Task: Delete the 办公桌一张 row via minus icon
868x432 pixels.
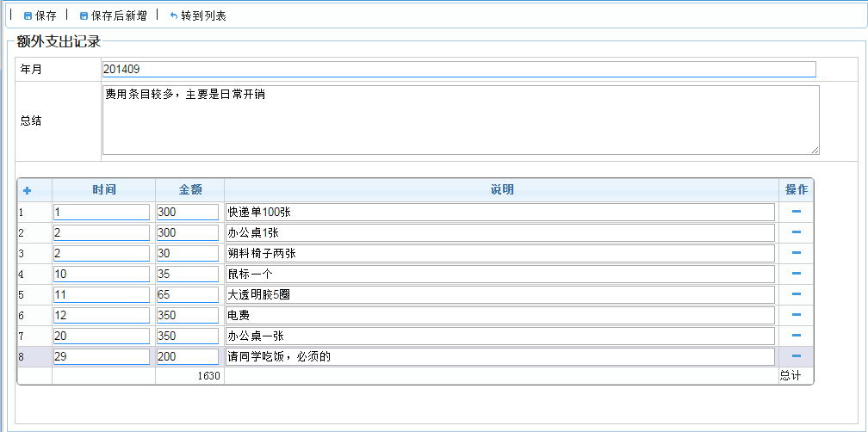Action: coord(796,336)
